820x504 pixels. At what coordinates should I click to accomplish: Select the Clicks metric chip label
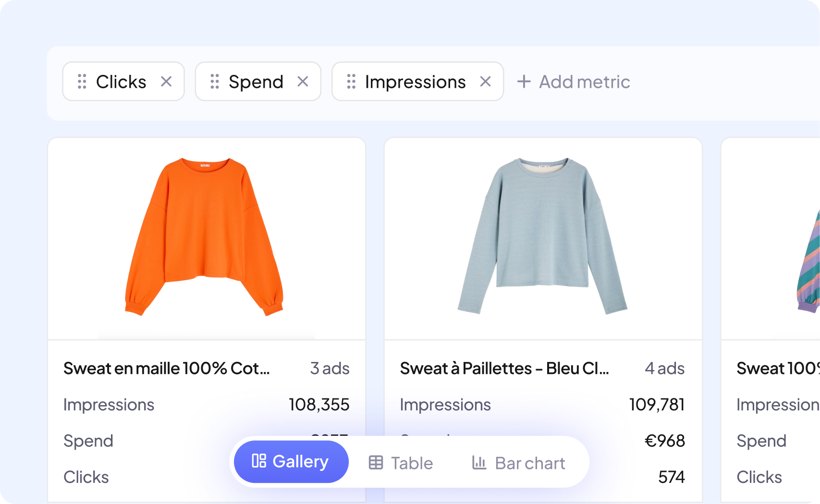click(x=121, y=82)
